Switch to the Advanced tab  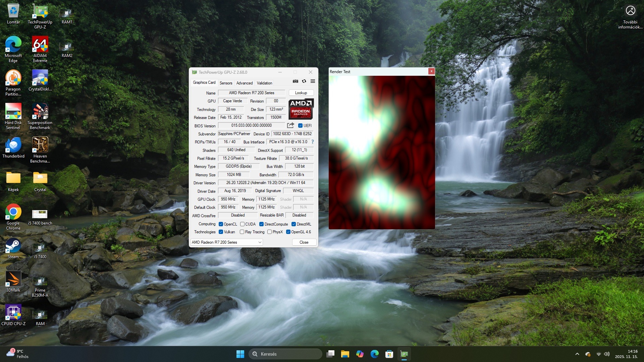pos(244,83)
